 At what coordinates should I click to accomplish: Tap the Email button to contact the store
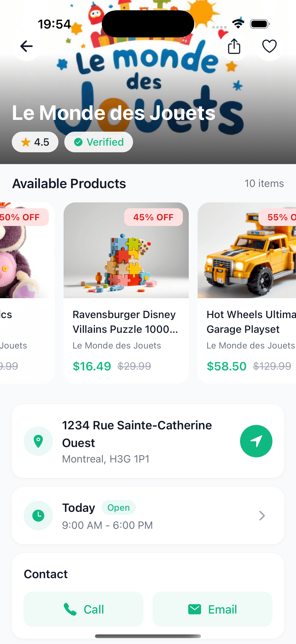coord(212,609)
